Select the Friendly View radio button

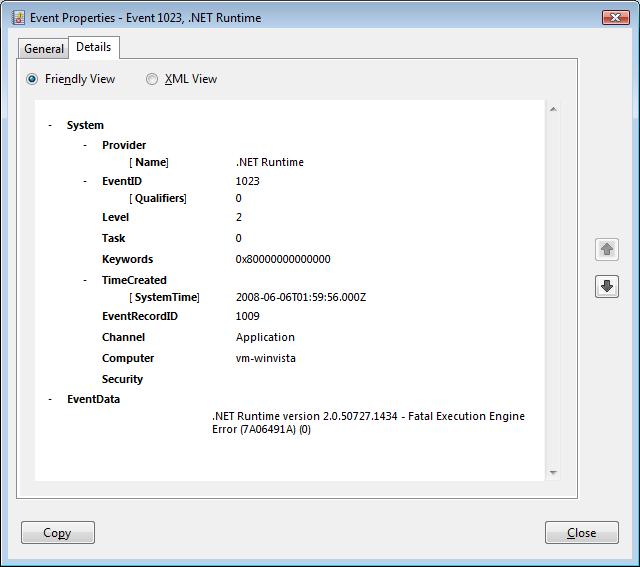pos(32,79)
